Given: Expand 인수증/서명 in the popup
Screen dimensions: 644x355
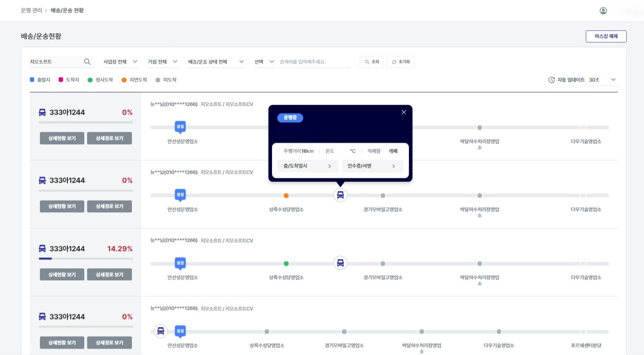Looking at the screenshot, I should (372, 166).
